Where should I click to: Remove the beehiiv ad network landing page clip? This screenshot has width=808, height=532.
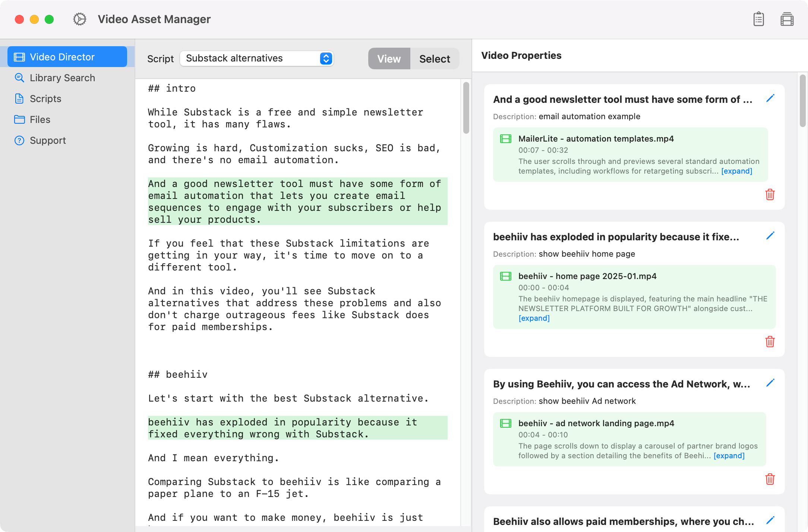(770, 479)
